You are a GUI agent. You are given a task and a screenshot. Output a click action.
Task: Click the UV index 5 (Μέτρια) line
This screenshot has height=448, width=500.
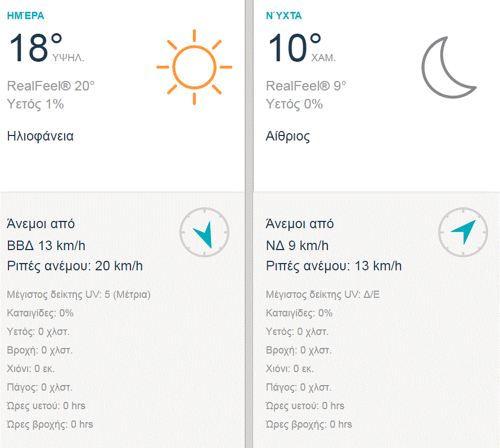79,295
